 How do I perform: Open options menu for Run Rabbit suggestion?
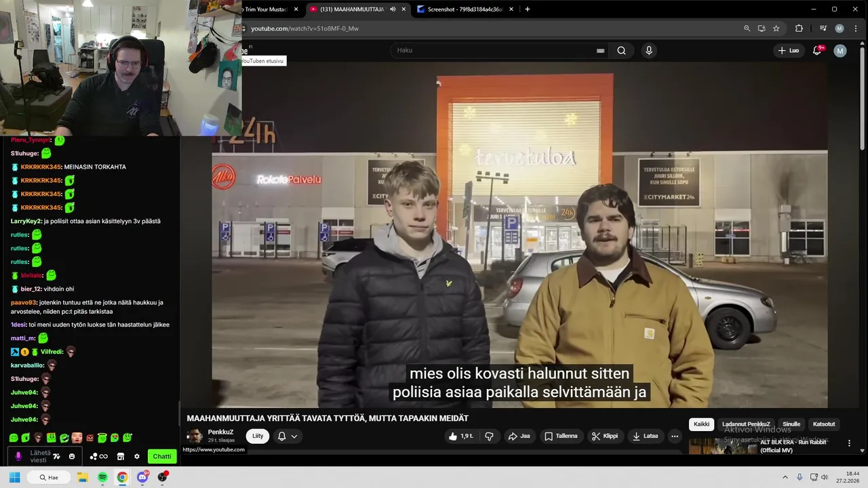pyautogui.click(x=849, y=443)
